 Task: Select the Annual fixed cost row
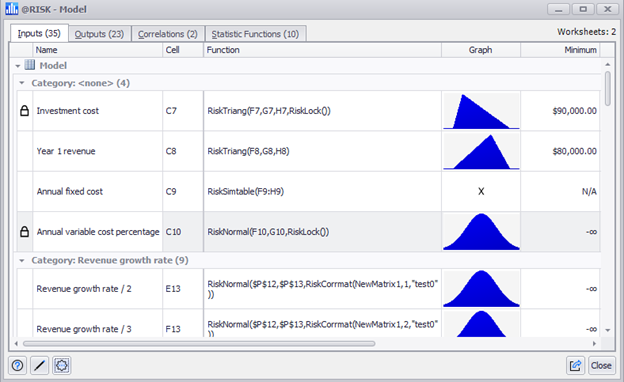click(x=308, y=191)
